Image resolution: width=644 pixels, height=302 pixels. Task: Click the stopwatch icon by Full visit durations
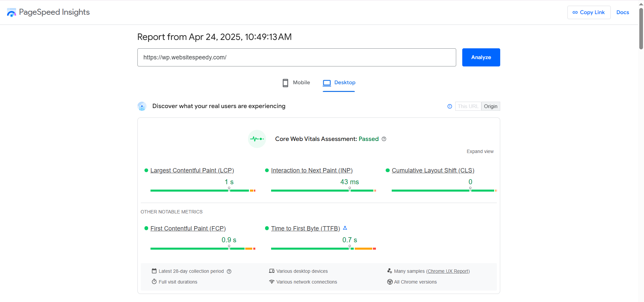pos(154,282)
